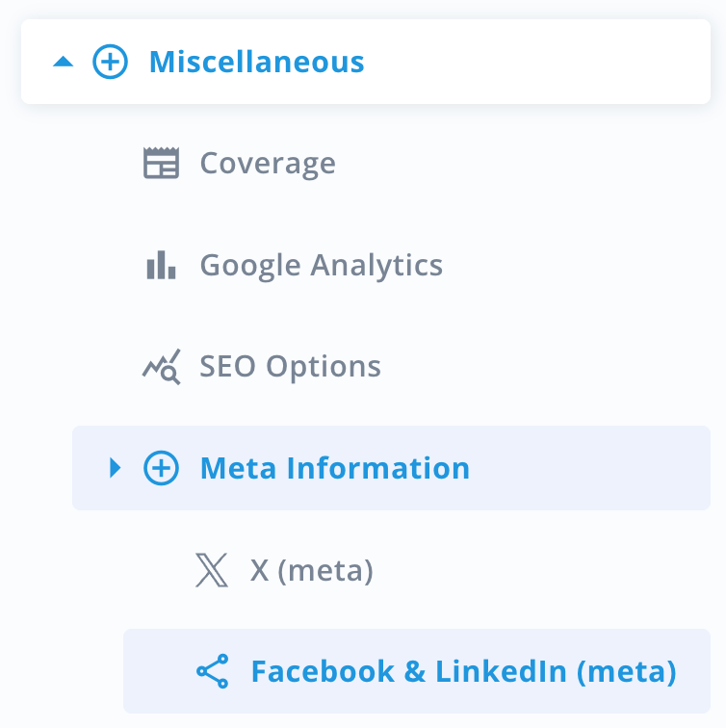The width and height of the screenshot is (726, 728).
Task: Click the X logo icon
Action: tap(212, 571)
